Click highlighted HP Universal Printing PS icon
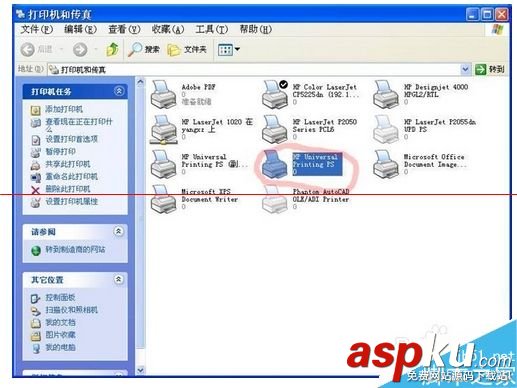This screenshot has width=517, height=388. click(274, 164)
